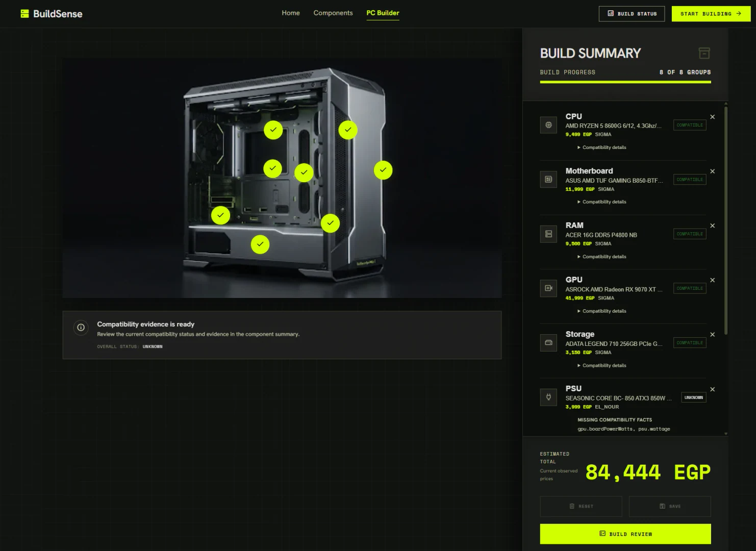Image resolution: width=756 pixels, height=551 pixels.
Task: Click the PSU Unknown status badge
Action: (x=694, y=397)
